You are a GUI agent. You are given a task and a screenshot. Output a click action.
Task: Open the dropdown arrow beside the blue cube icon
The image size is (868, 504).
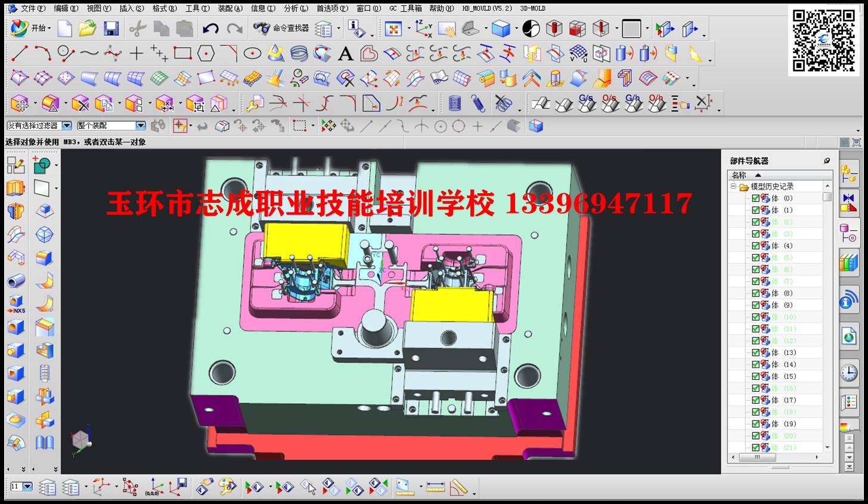click(x=516, y=28)
